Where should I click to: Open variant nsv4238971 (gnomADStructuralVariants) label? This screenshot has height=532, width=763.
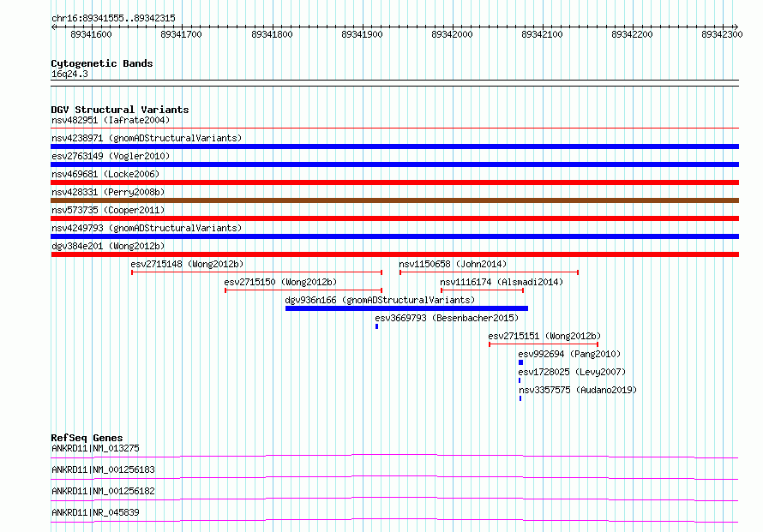pyautogui.click(x=147, y=138)
